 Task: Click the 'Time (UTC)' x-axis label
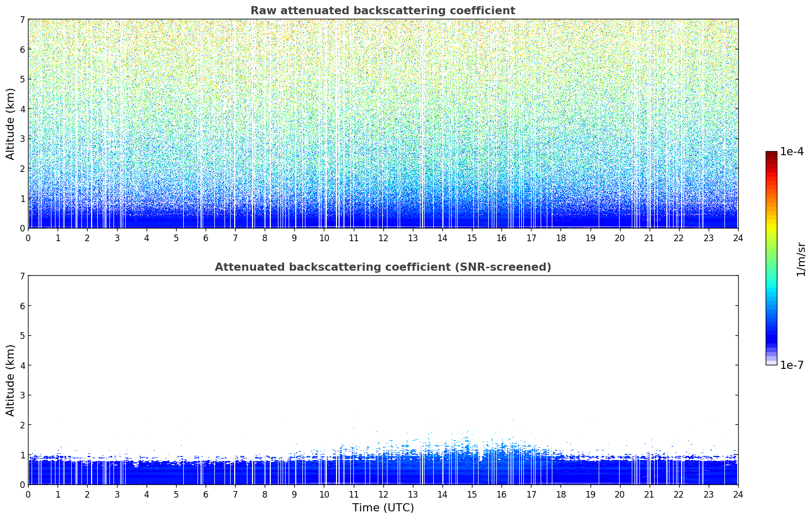pos(383,508)
